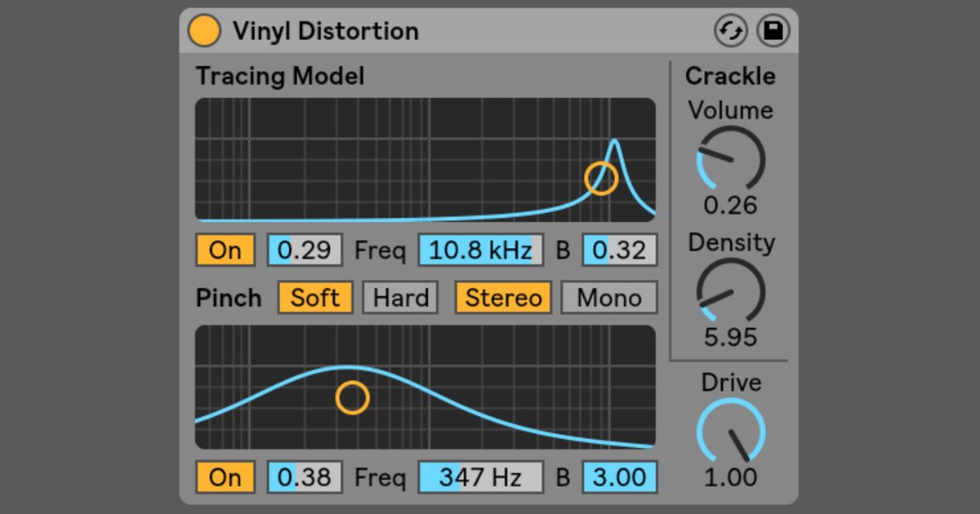Adjust the Drive knob
This screenshot has width=980, height=514.
(x=731, y=430)
